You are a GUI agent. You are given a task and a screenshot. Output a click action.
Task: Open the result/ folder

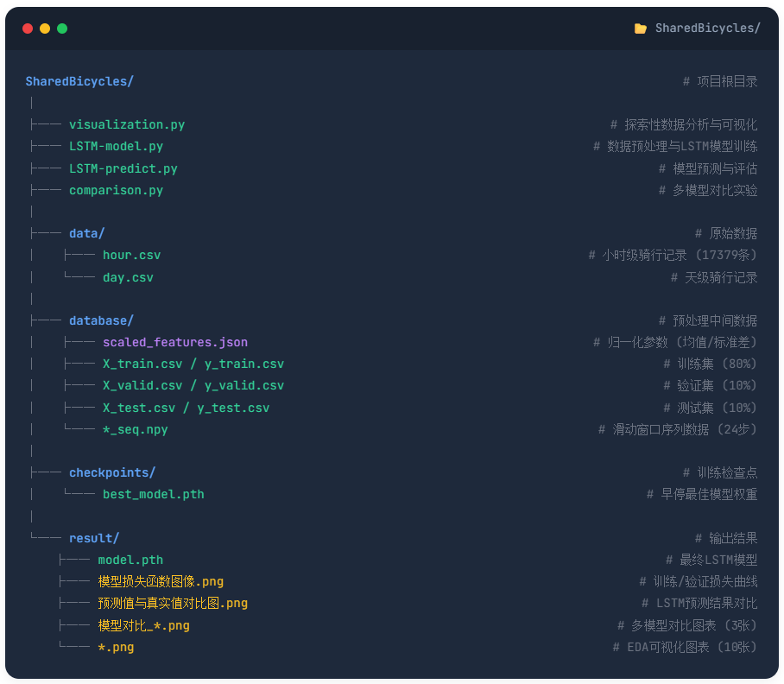pos(94,538)
